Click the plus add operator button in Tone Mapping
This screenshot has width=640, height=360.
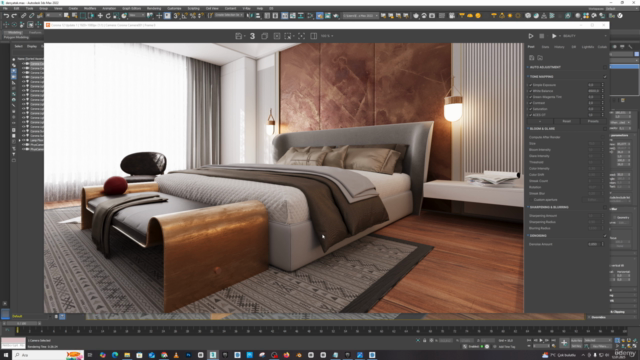(540, 121)
